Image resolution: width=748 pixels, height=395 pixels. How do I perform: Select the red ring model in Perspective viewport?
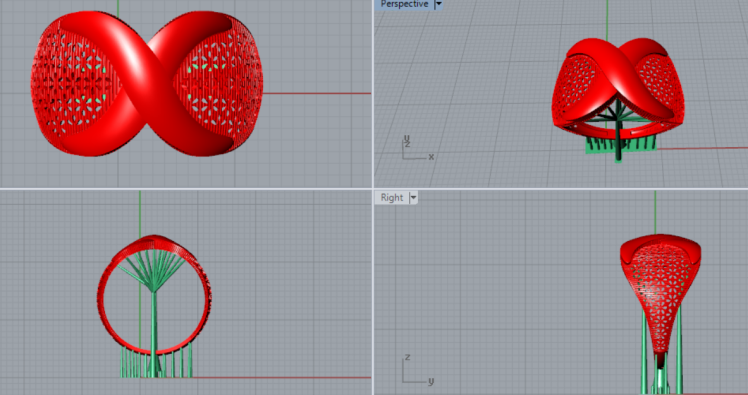coord(618,86)
